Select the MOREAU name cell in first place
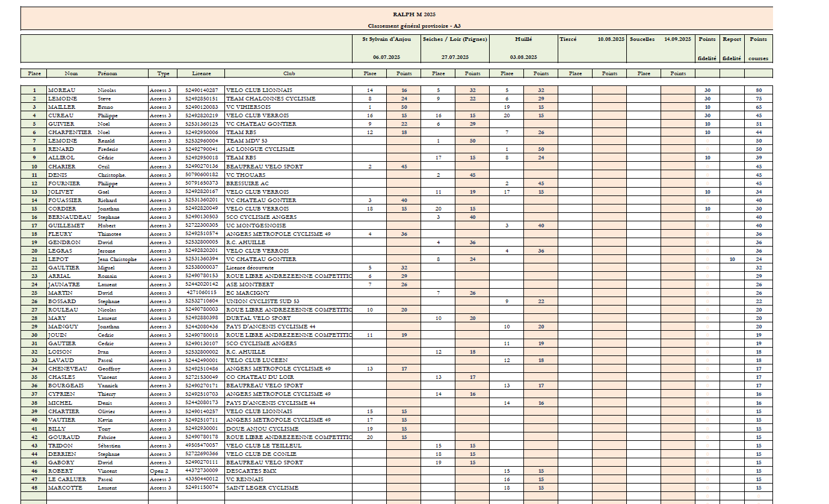The height and width of the screenshot is (504, 829). click(x=61, y=90)
